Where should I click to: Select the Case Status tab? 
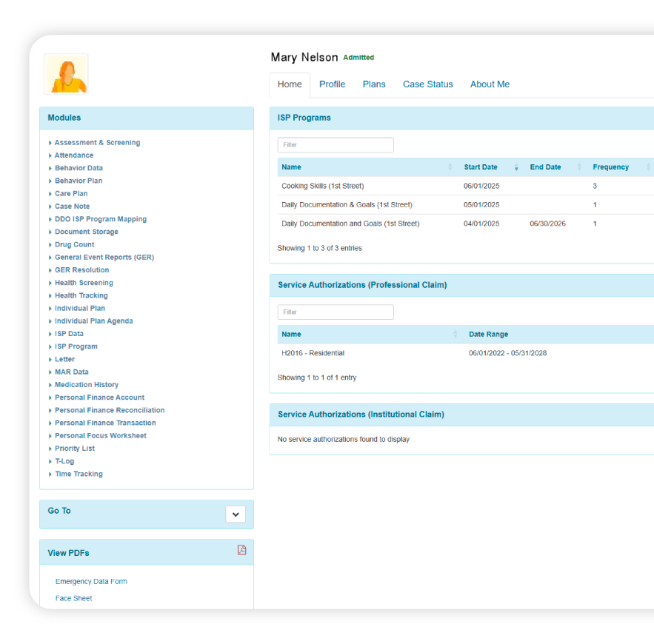(x=427, y=84)
